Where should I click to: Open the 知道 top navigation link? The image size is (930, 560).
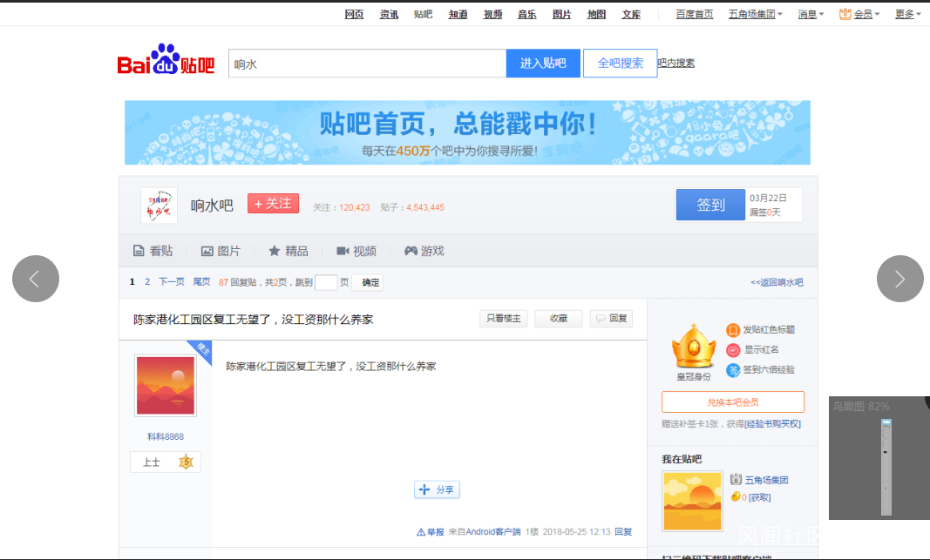[458, 14]
